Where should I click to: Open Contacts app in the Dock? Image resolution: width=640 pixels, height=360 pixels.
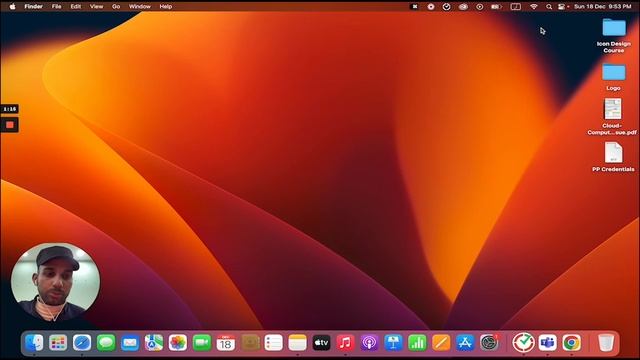(x=250, y=343)
